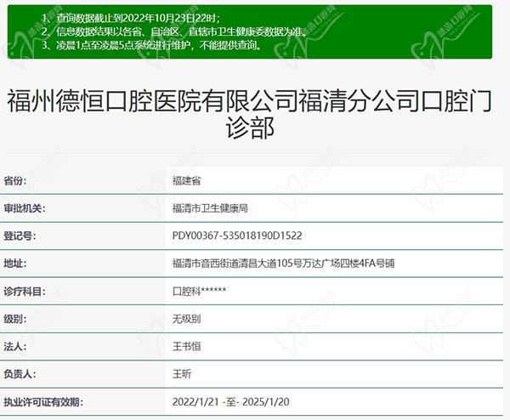Select validity period 2022/1/21 -至- 2025/1/20
Viewport: 510px width, 420px height.
click(x=230, y=402)
